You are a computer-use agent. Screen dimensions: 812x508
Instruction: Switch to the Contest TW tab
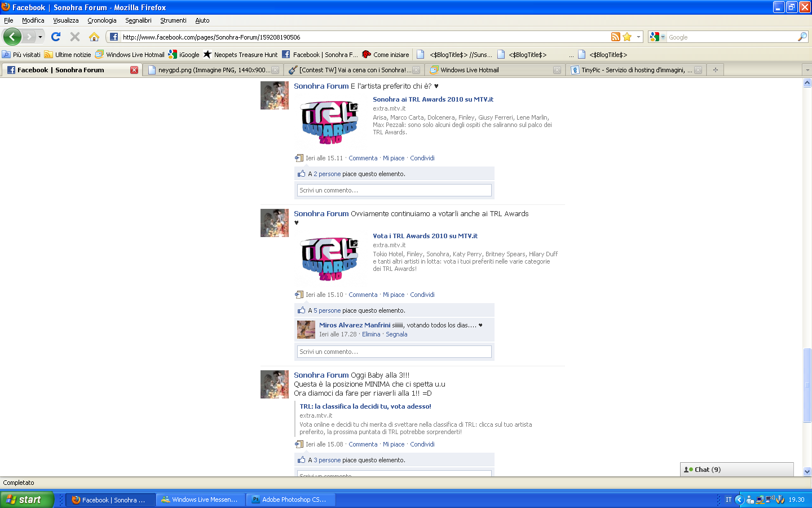pos(354,70)
